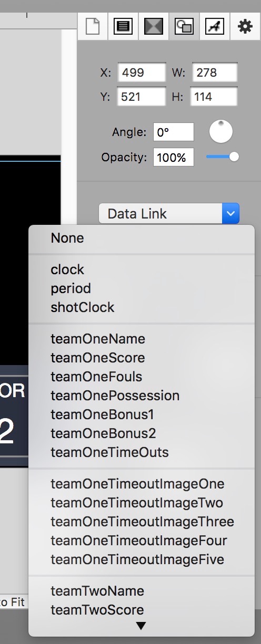The width and height of the screenshot is (261, 644).
Task: Open the gear settings inspector tab
Action: click(x=245, y=26)
